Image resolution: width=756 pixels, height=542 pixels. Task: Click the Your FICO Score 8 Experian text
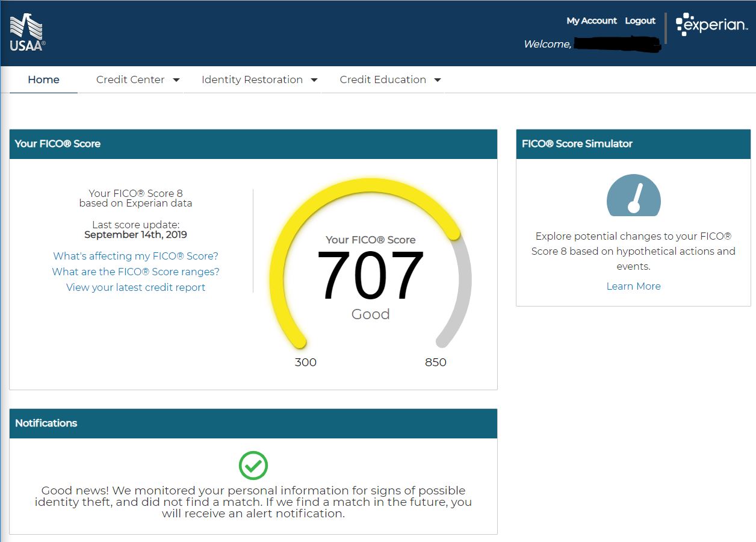(x=136, y=198)
